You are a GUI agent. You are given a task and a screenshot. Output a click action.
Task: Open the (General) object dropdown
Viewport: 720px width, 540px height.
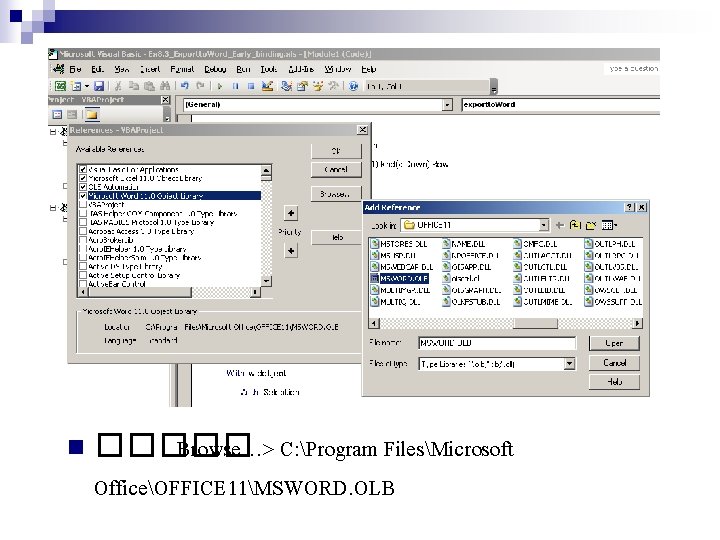click(x=447, y=105)
